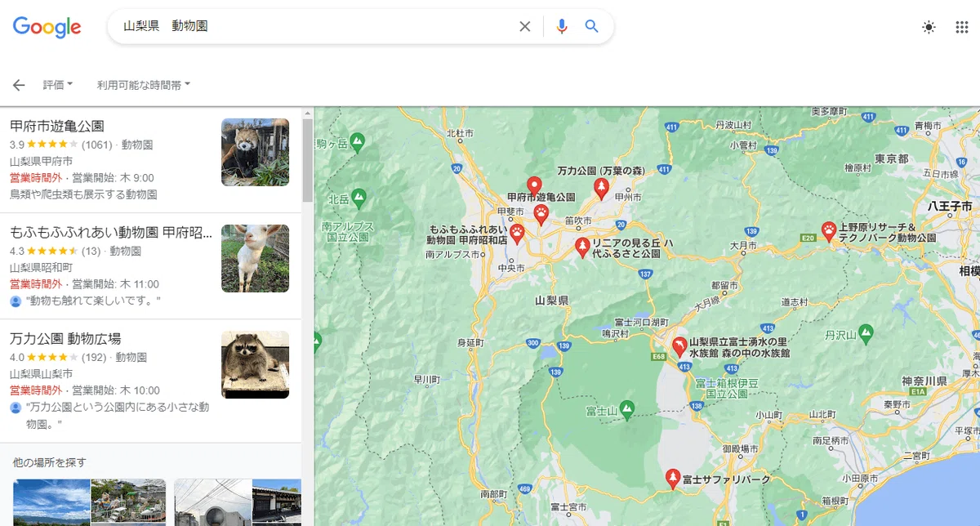Image resolution: width=980 pixels, height=526 pixels.
Task: Open the blue-sky photo under 他の場所を探す
Action: [51, 501]
